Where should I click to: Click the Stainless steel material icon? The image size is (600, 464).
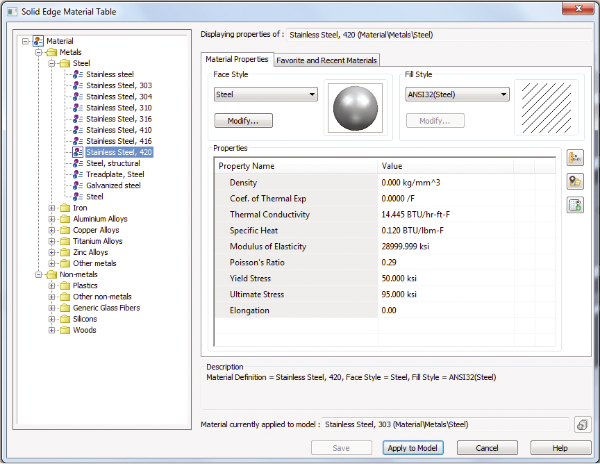(78, 74)
